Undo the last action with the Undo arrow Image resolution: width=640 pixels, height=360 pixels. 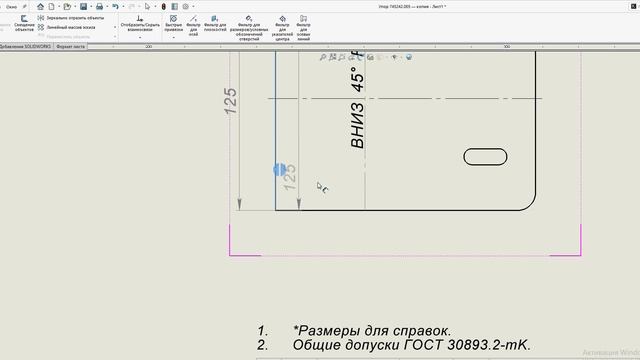(116, 7)
